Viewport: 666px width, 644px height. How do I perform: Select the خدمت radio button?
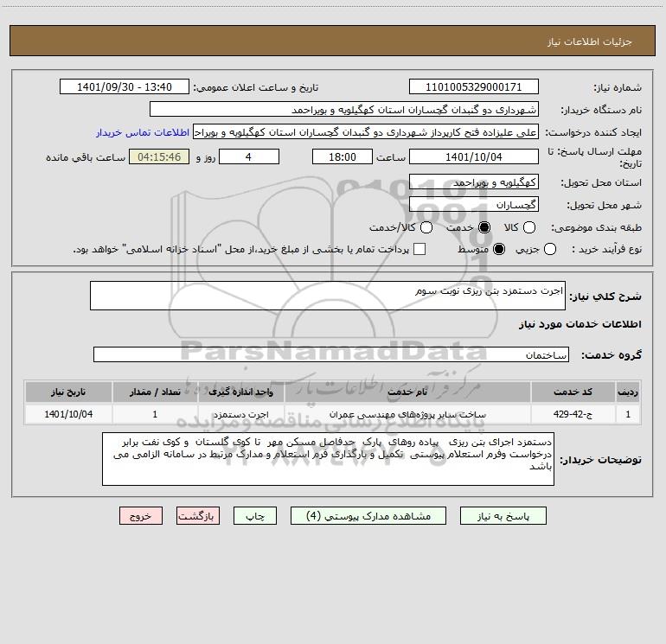click(483, 227)
